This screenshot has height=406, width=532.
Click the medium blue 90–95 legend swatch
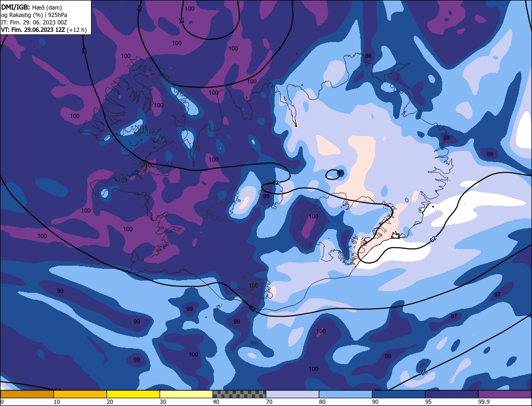398,394
